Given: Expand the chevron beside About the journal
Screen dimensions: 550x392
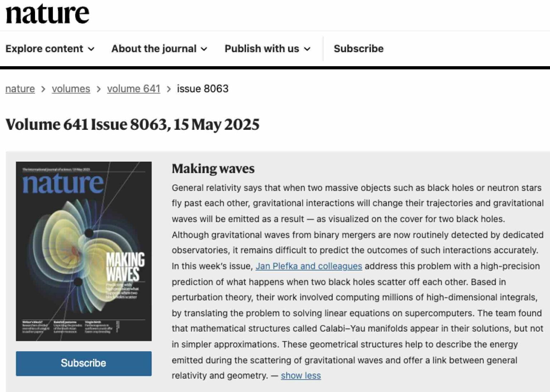Looking at the screenshot, I should point(204,49).
